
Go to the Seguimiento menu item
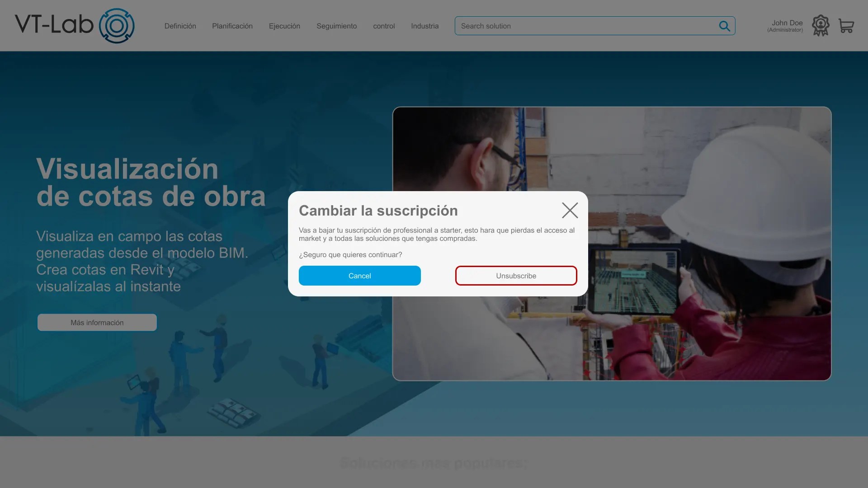click(336, 26)
